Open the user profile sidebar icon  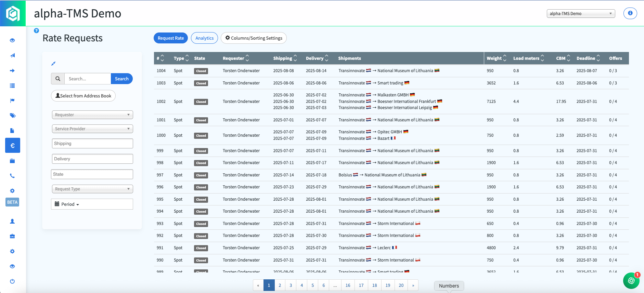[x=12, y=221]
